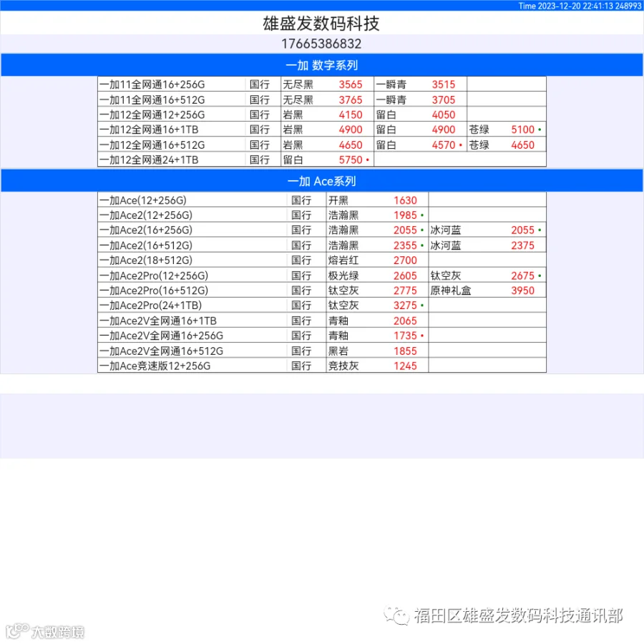Click the price "1855" for 黑岩

pos(405,351)
